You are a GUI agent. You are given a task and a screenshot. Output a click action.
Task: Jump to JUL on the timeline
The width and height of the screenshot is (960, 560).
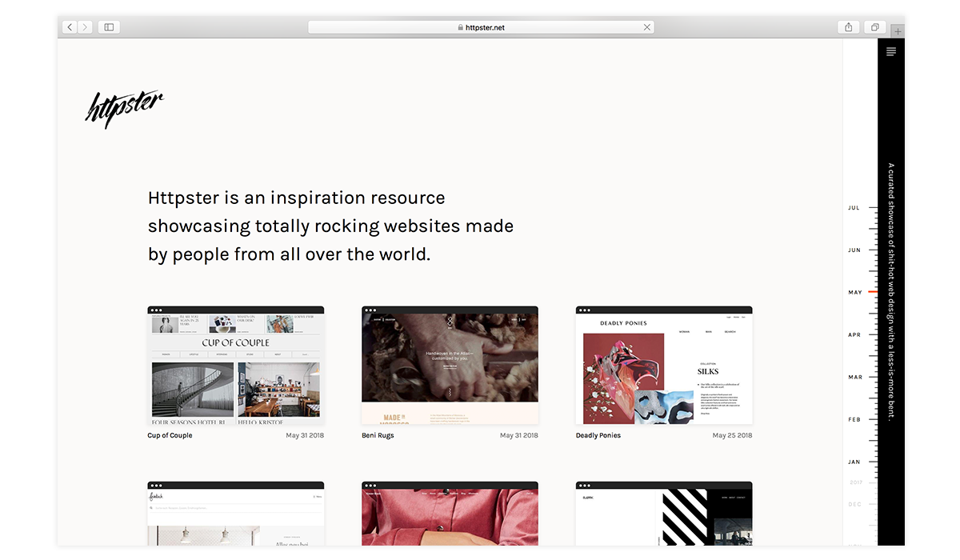click(854, 208)
